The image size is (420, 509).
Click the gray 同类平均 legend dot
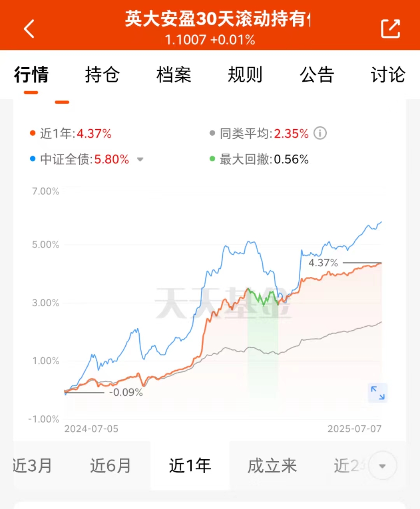pyautogui.click(x=212, y=133)
